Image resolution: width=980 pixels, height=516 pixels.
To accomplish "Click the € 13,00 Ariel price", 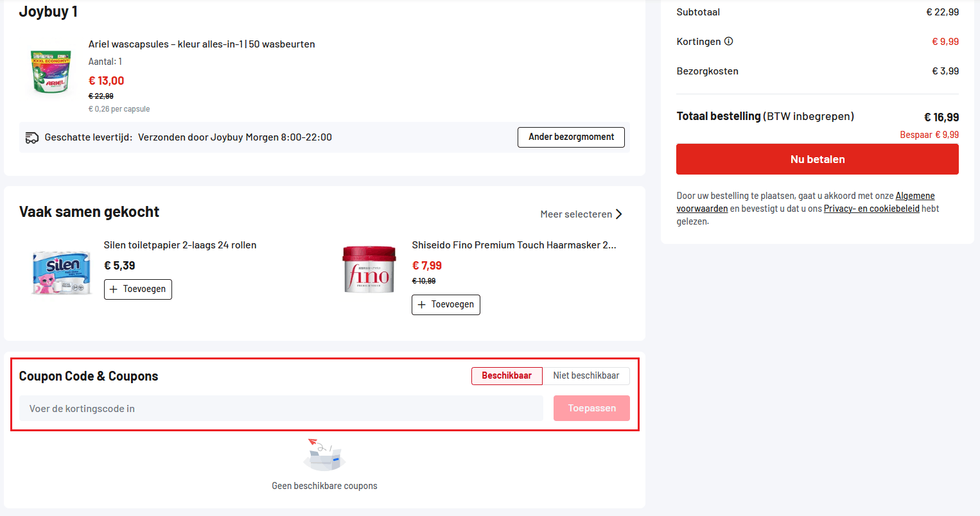I will coord(107,81).
